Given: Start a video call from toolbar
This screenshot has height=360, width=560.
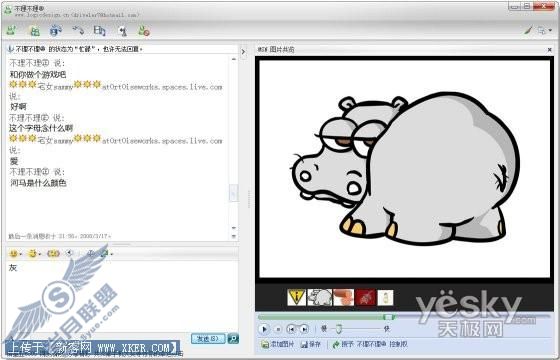Looking at the screenshot, I should point(56,31).
